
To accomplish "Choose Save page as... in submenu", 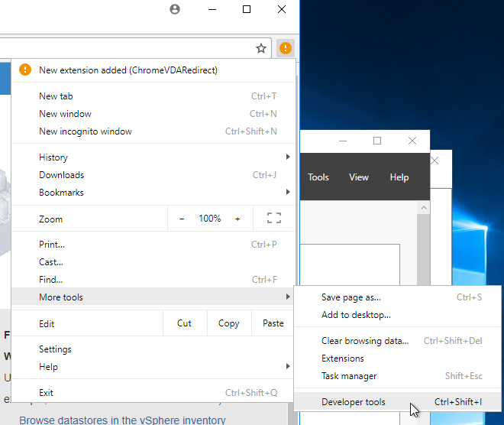I will [x=398, y=297].
